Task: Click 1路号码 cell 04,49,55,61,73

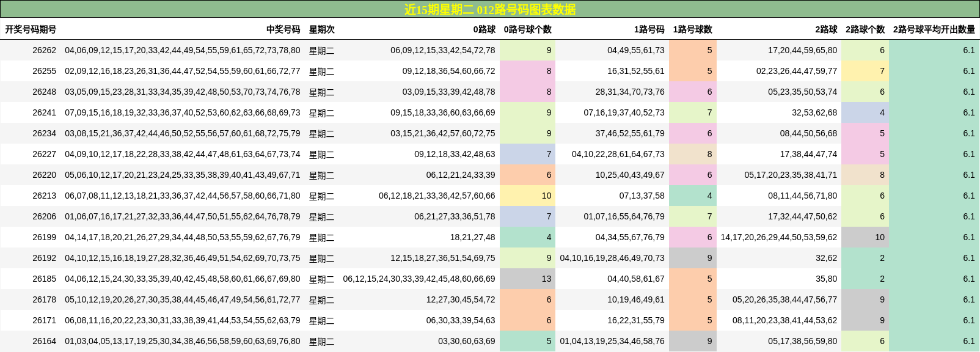Action: pos(636,50)
